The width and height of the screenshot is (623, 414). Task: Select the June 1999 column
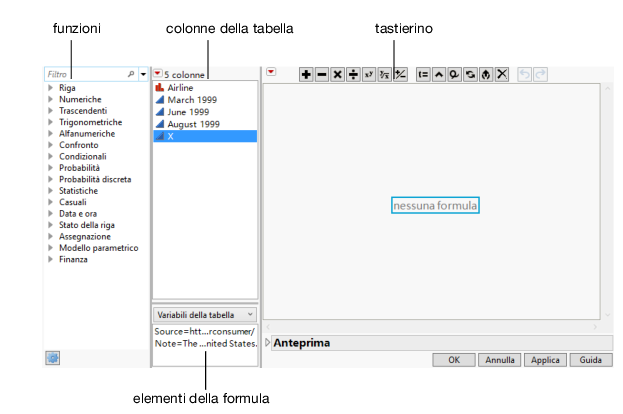click(x=205, y=112)
